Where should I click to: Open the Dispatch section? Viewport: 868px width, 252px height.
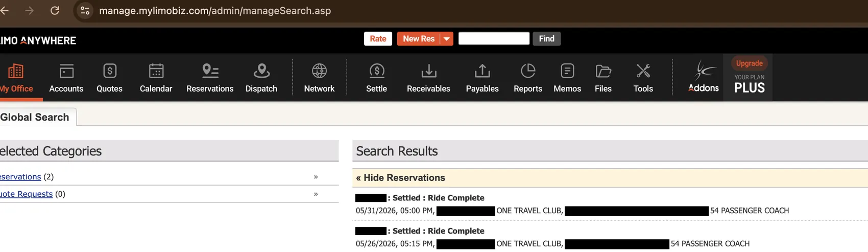coord(261,78)
